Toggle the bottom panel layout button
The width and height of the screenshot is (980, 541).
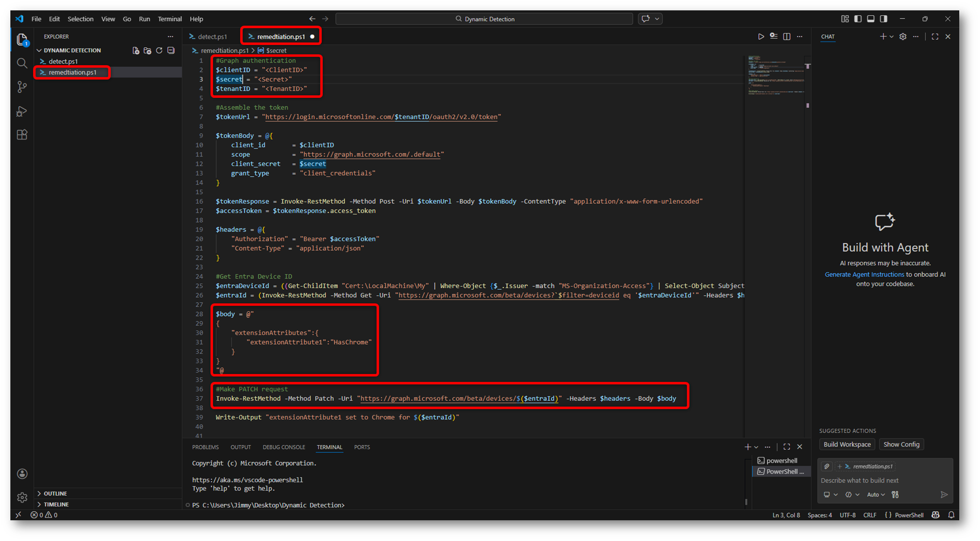871,19
